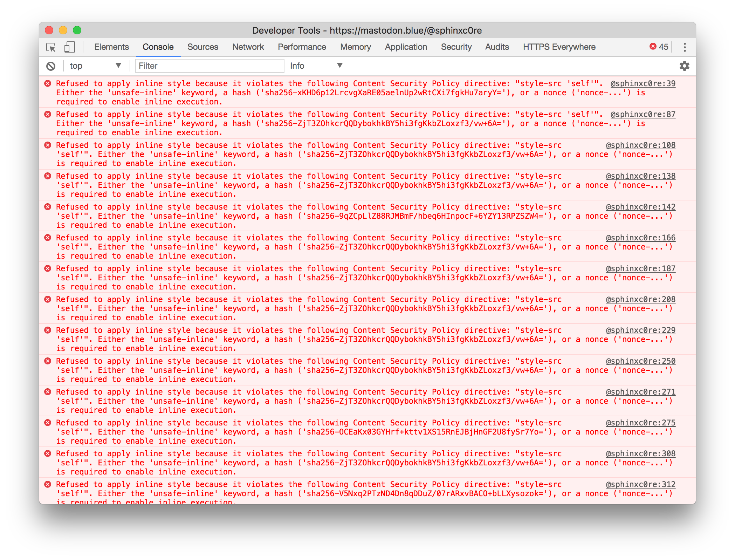Toggle the device toolbar icon
Screen dimensions: 735x560
69,47
